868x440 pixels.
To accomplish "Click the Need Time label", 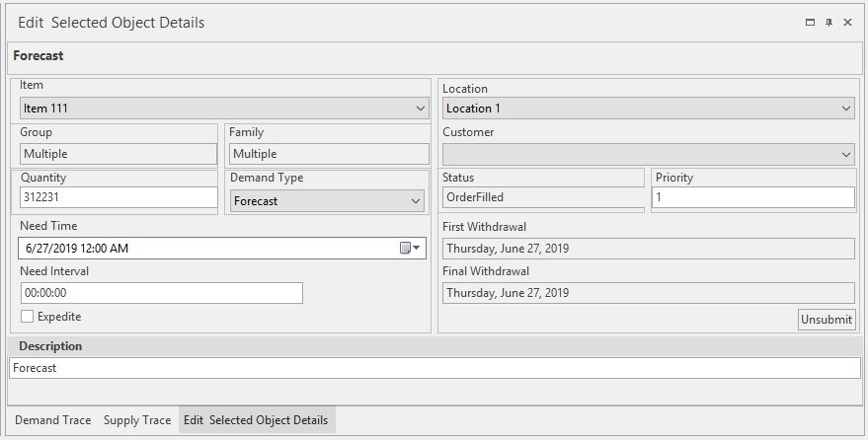I will click(48, 226).
